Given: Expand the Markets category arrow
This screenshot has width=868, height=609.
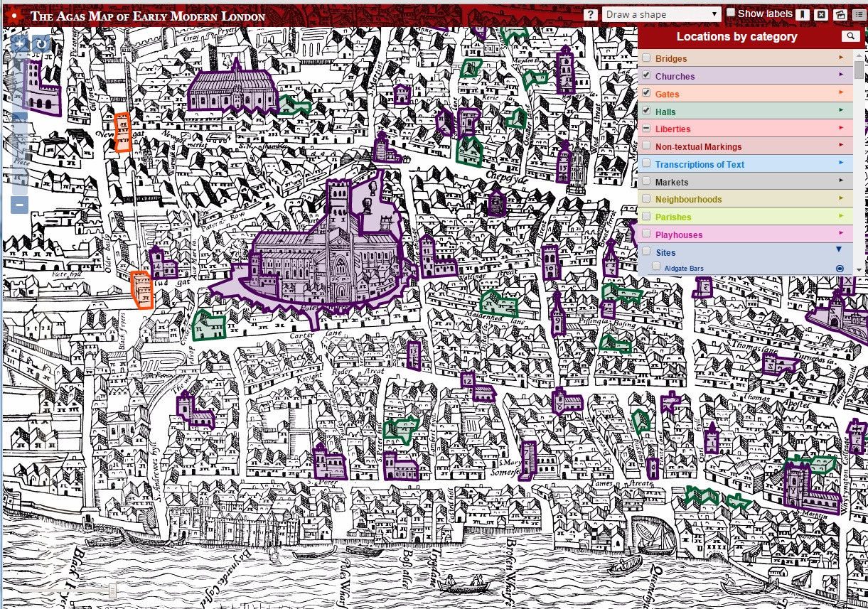Looking at the screenshot, I should 842,180.
